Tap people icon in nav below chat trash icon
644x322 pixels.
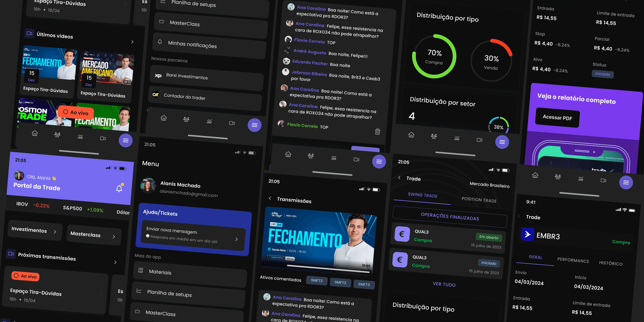click(x=311, y=156)
